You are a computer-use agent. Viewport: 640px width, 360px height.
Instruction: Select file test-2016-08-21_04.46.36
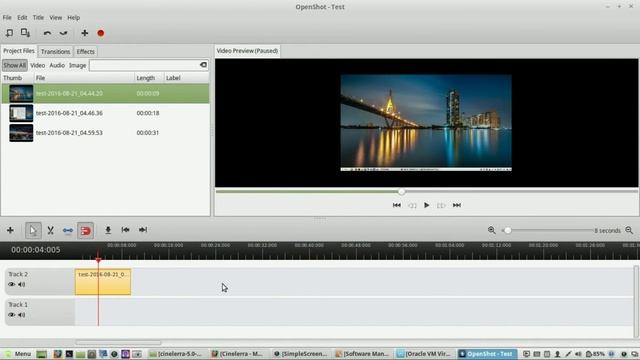coord(105,113)
